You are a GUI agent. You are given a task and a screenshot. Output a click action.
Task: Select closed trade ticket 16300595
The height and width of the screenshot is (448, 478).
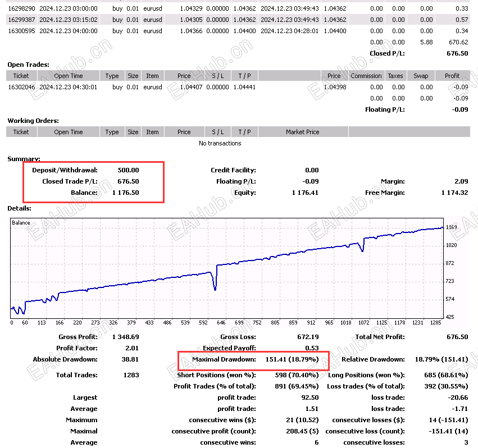coord(21,31)
